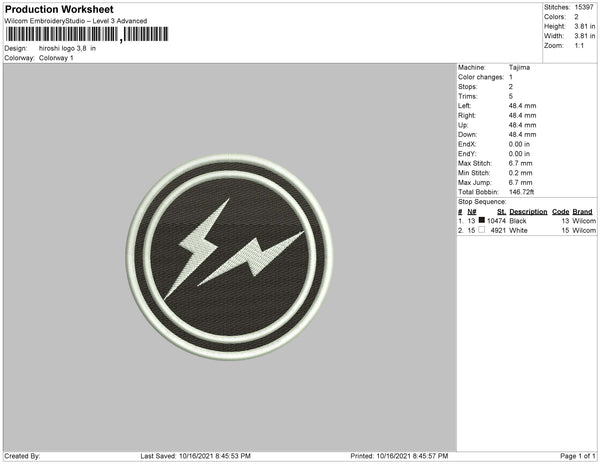Click the 'Black' description in row 1
The width and height of the screenshot is (600, 464).
[518, 221]
